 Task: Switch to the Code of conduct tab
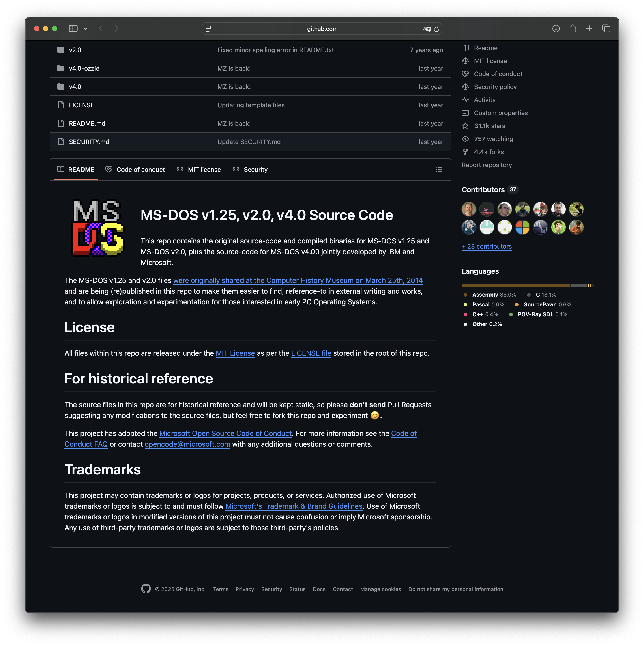coord(135,170)
